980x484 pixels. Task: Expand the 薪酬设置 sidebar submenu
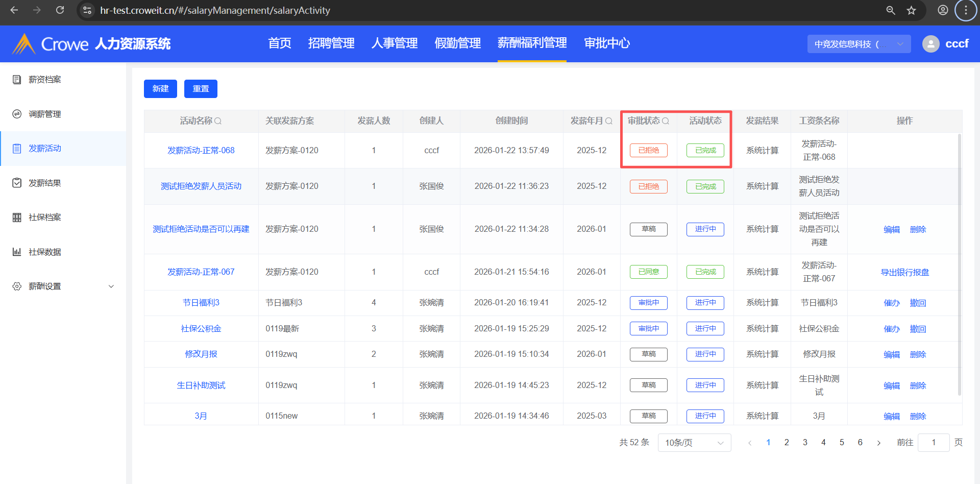pos(111,286)
